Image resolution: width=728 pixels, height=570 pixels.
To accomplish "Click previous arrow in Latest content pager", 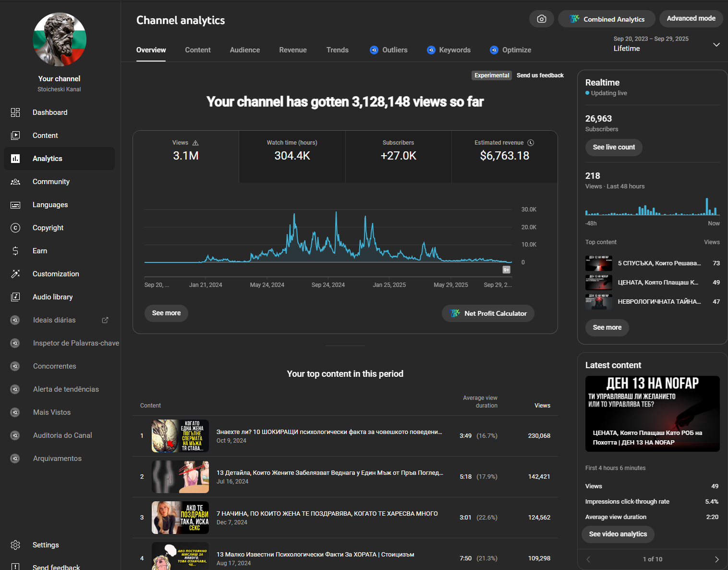I will click(x=589, y=559).
